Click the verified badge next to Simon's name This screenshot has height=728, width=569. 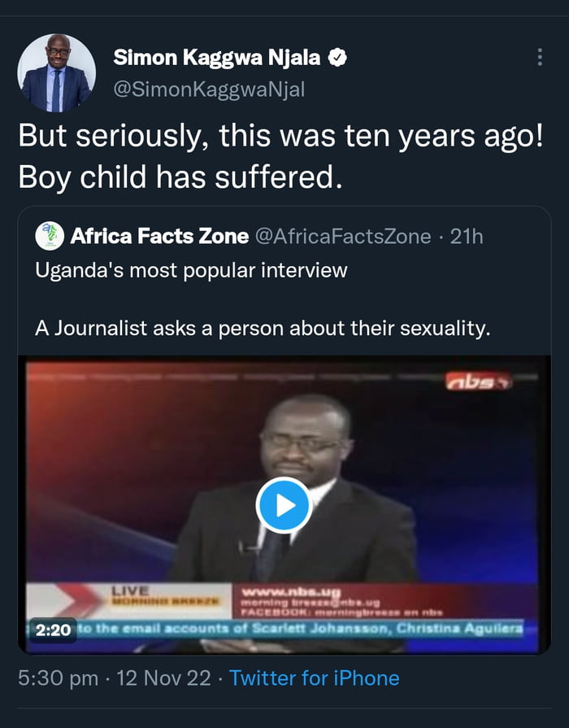[337, 58]
